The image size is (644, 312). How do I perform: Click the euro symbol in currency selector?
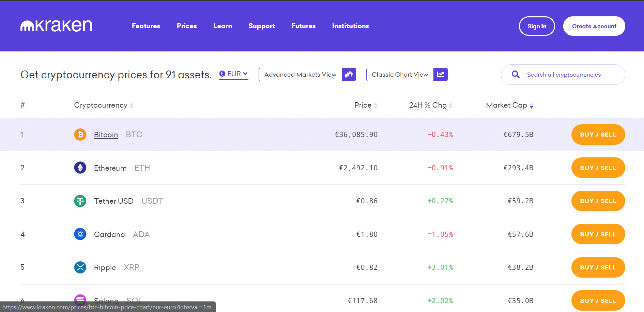pos(222,74)
